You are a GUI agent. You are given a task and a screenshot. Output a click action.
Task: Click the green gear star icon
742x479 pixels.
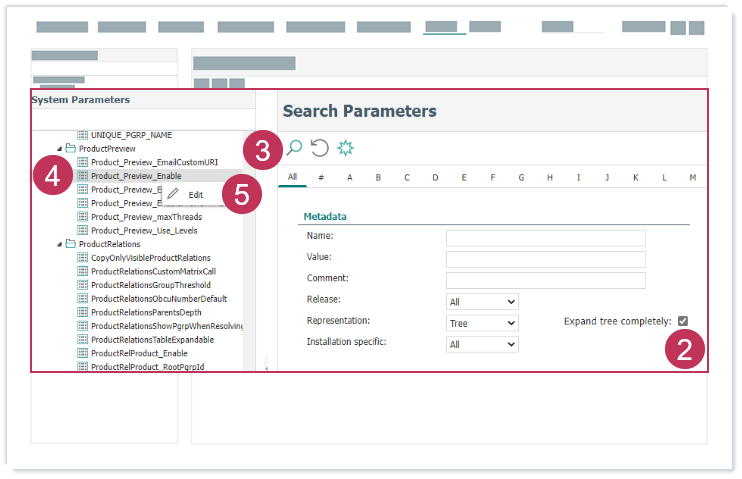tap(346, 148)
